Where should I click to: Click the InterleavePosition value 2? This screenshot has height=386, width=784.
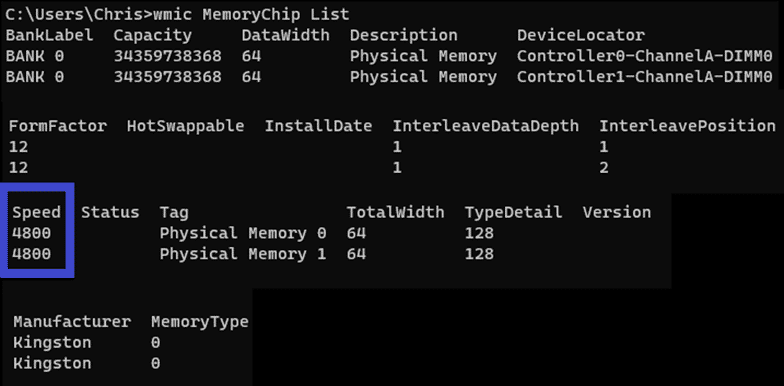click(604, 168)
